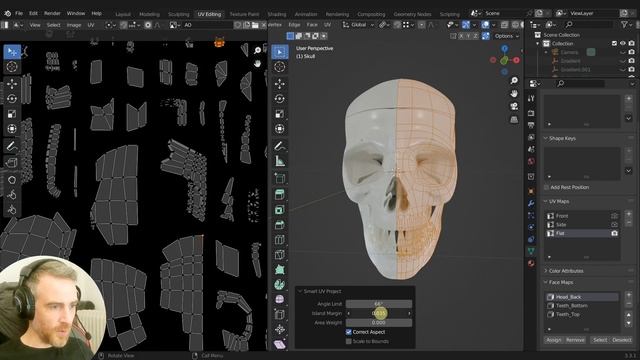
Task: Toggle the Collection exclude checkbox
Action: click(614, 43)
